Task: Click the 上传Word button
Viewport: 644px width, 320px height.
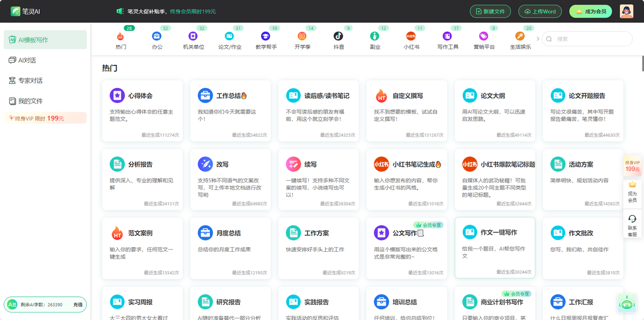Action: [x=540, y=11]
